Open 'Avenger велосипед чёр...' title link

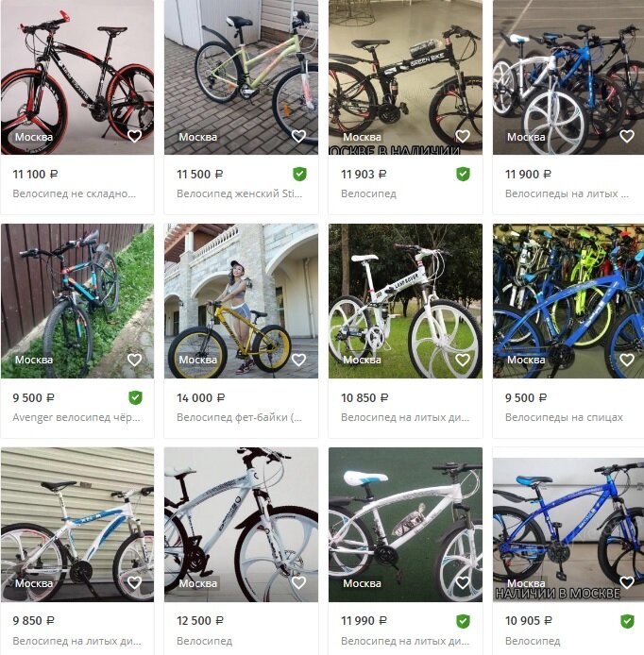(76, 417)
